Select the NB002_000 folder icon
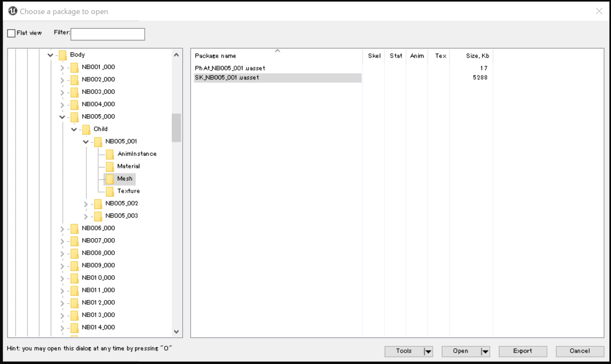 74,80
